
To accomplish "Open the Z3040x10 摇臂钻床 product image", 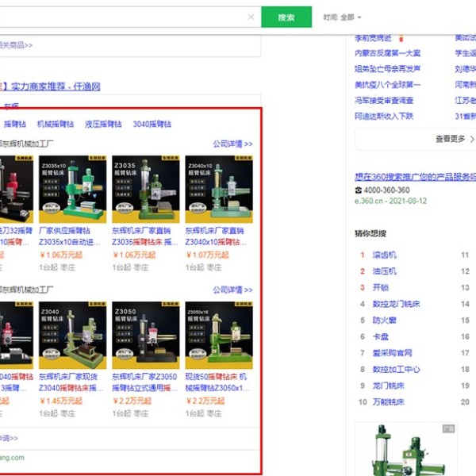I will click(219, 189).
